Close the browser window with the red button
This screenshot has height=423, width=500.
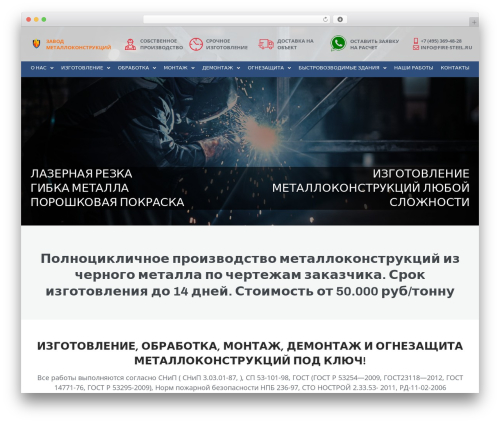29,20
